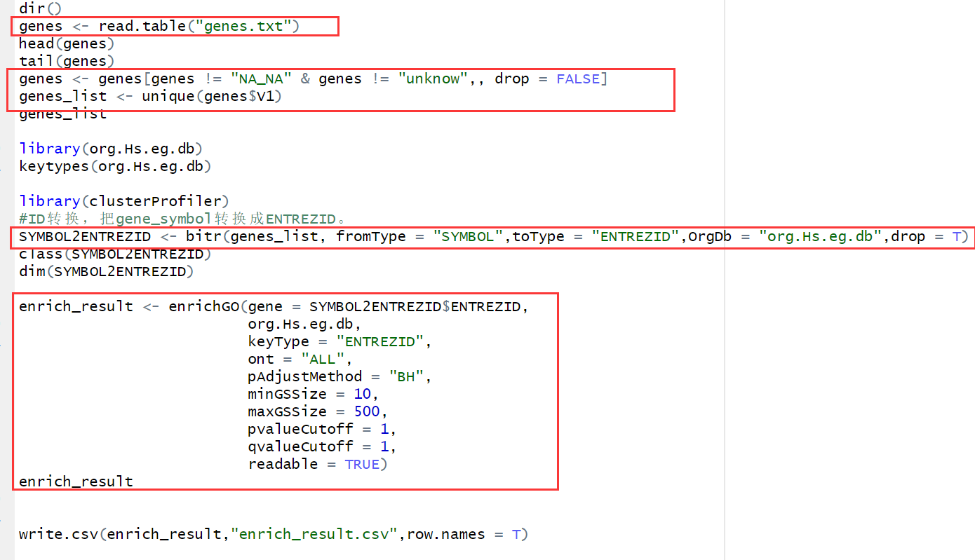Click the standalone org.Hs.eg.db, argument line
Screen dimensions: 975x560
[x=304, y=324]
